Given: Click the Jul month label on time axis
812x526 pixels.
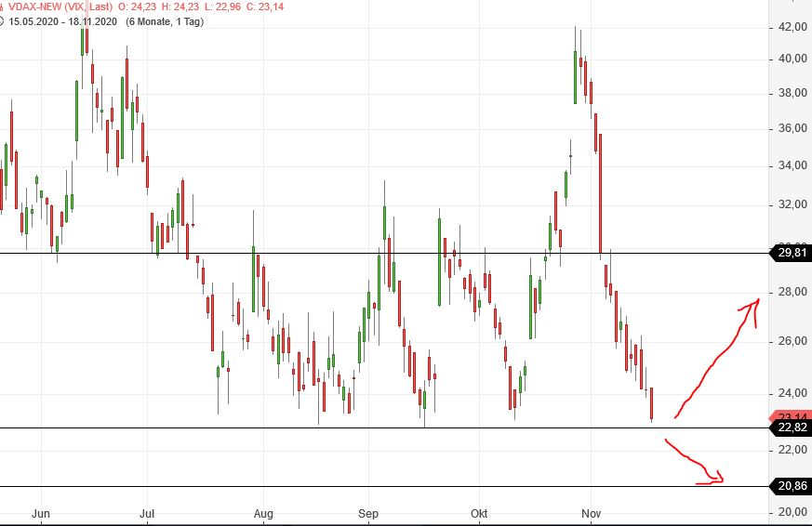Looking at the screenshot, I should click(147, 514).
